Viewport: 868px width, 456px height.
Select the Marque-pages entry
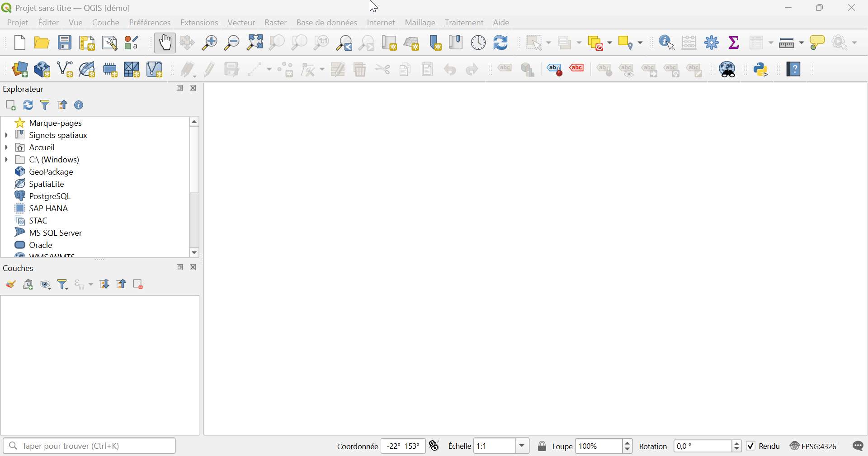pyautogui.click(x=55, y=123)
